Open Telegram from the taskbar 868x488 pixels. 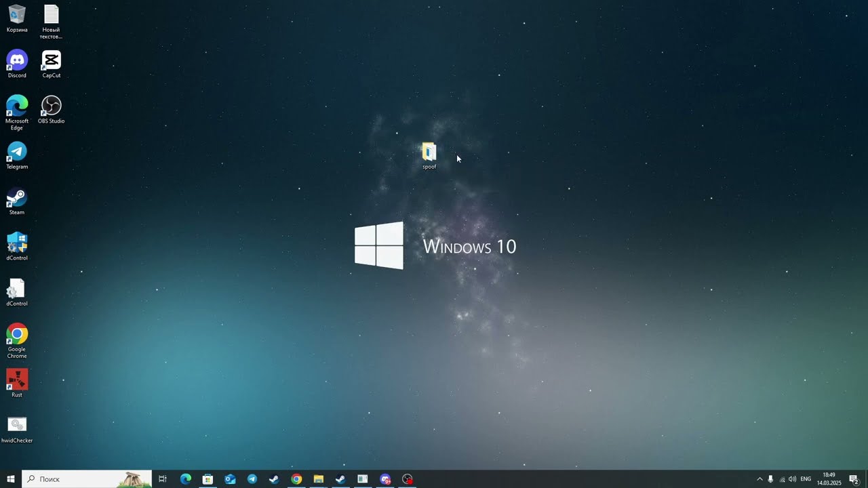(252, 479)
